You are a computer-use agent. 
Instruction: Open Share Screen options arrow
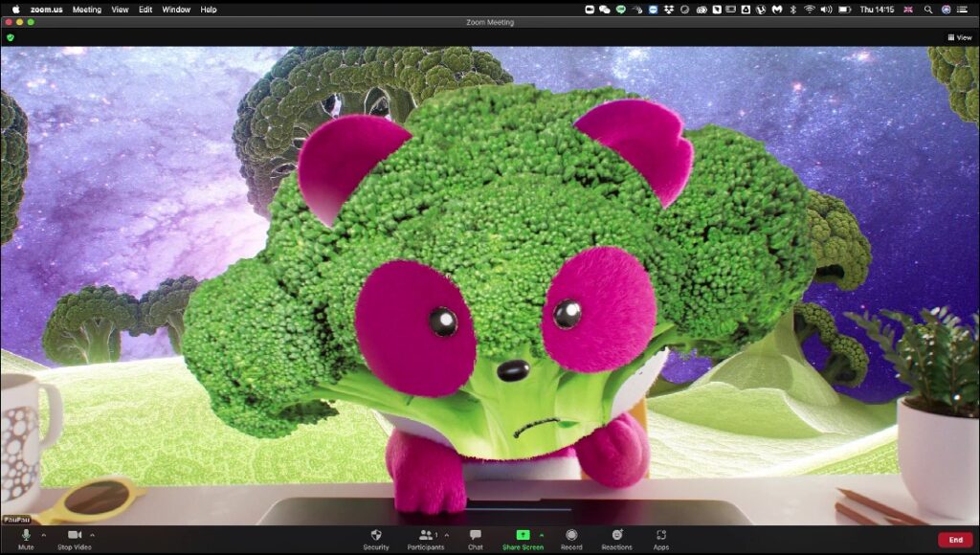click(542, 535)
